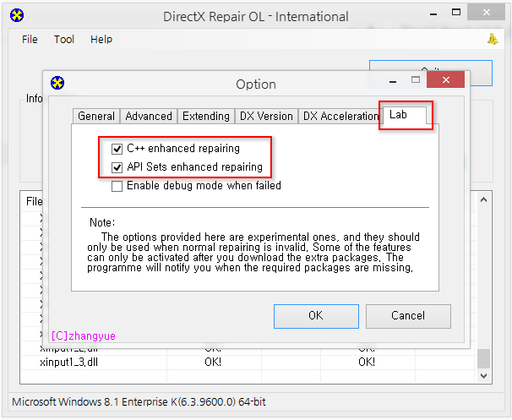Viewport: 512px width, 420px height.
Task: Select the DX Acceleration tab
Action: [x=340, y=117]
